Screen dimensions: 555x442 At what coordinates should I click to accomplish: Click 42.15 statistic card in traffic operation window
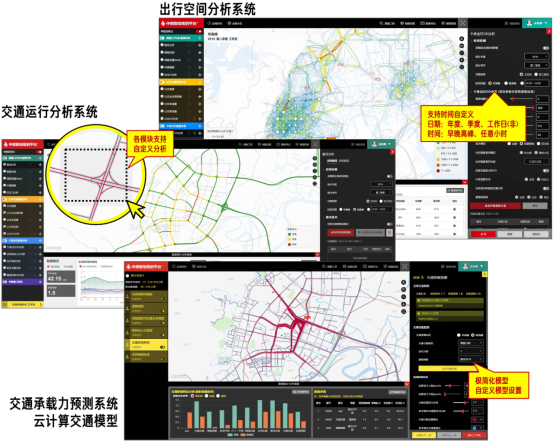pos(61,277)
